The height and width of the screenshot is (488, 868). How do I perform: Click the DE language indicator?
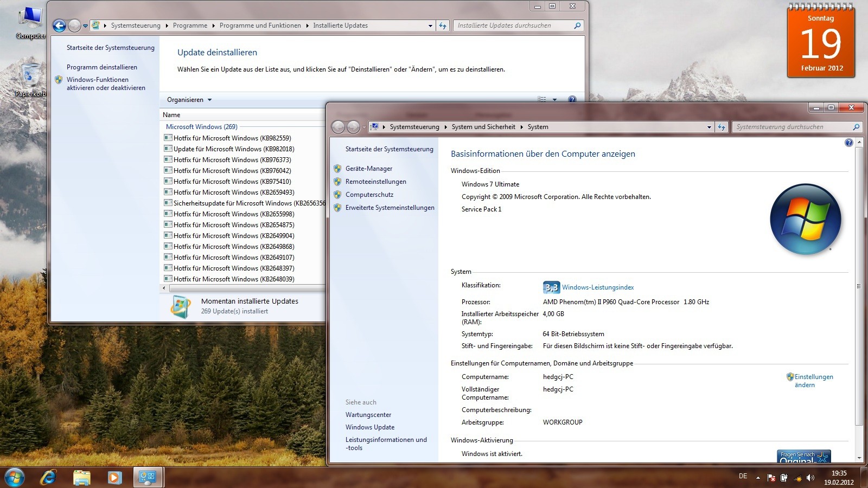[x=743, y=476]
